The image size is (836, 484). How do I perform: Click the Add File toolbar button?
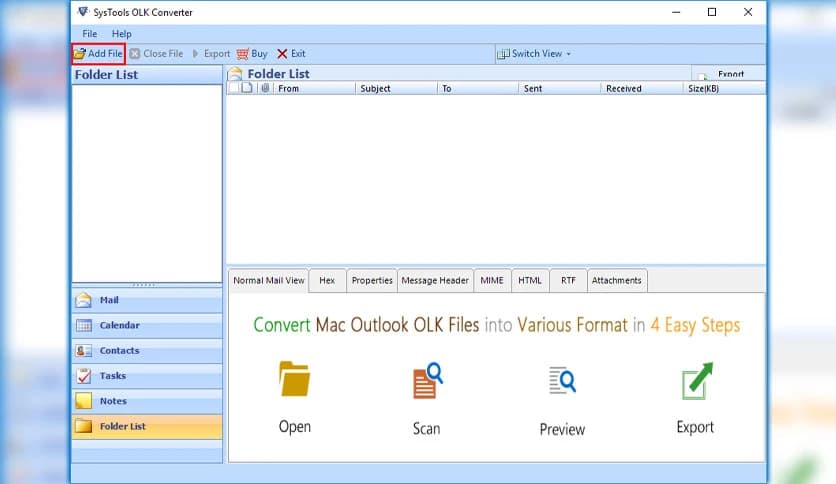99,54
